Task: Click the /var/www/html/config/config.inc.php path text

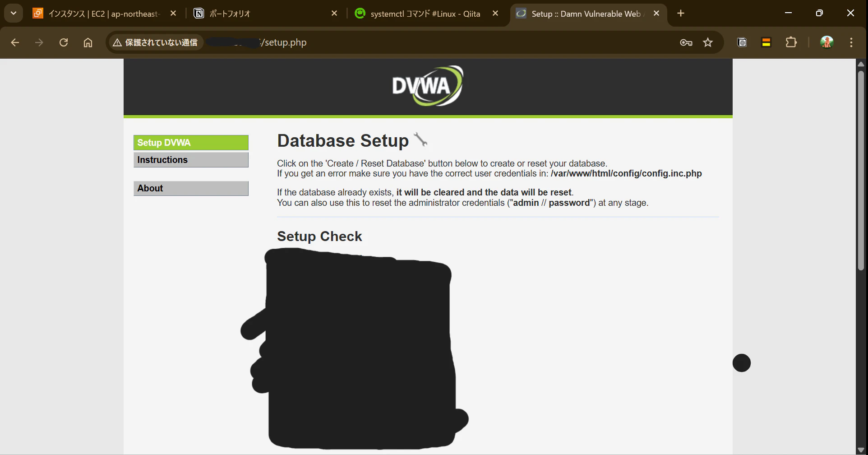Action: 626,173
